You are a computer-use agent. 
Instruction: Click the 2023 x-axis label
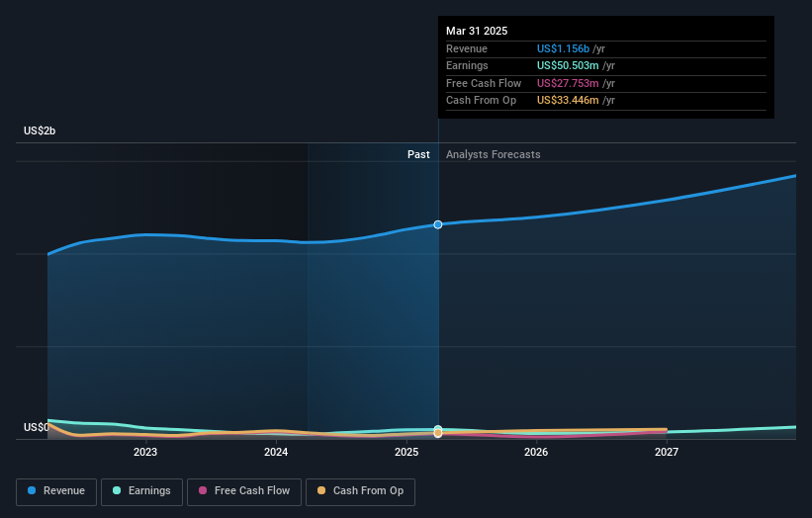(145, 452)
